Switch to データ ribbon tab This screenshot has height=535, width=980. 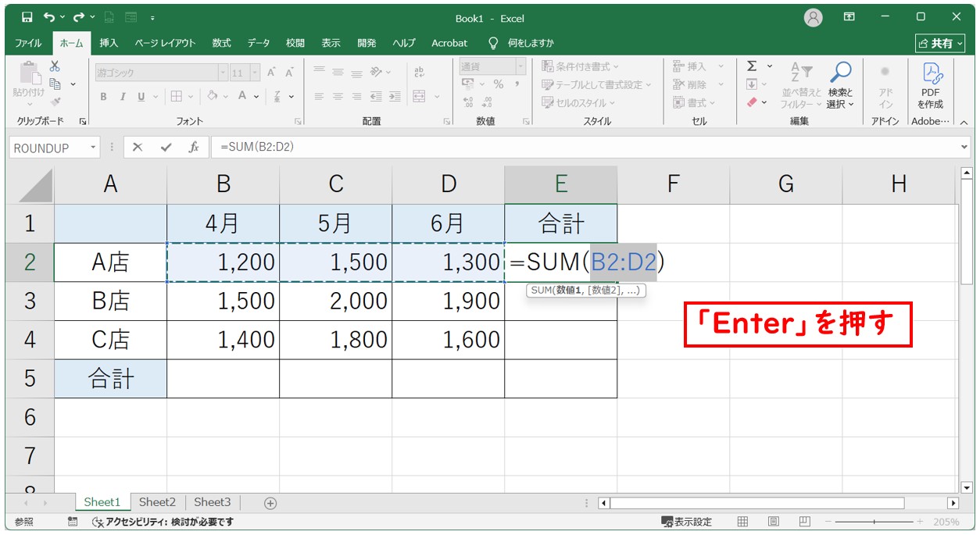tap(259, 43)
